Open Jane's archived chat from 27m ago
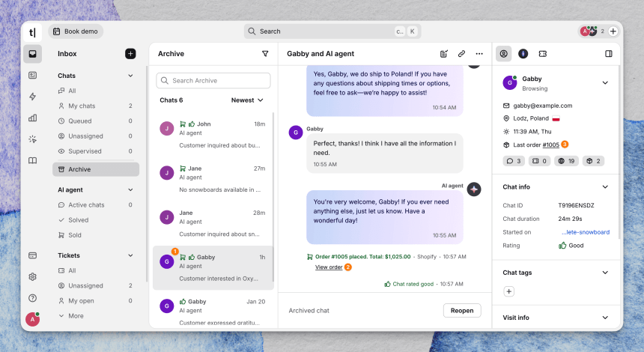 [x=213, y=179]
